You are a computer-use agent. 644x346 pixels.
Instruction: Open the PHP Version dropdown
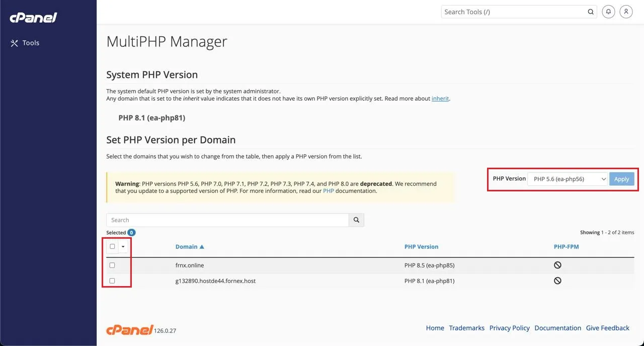pyautogui.click(x=568, y=179)
